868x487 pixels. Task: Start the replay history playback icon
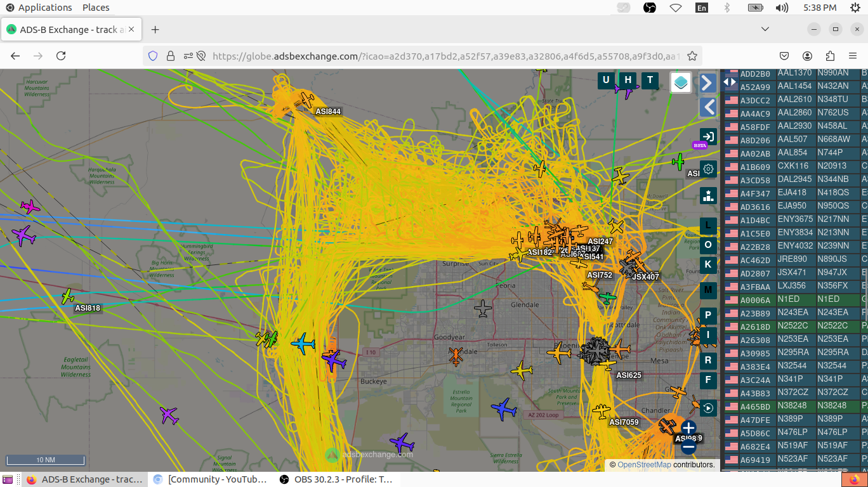pos(708,408)
